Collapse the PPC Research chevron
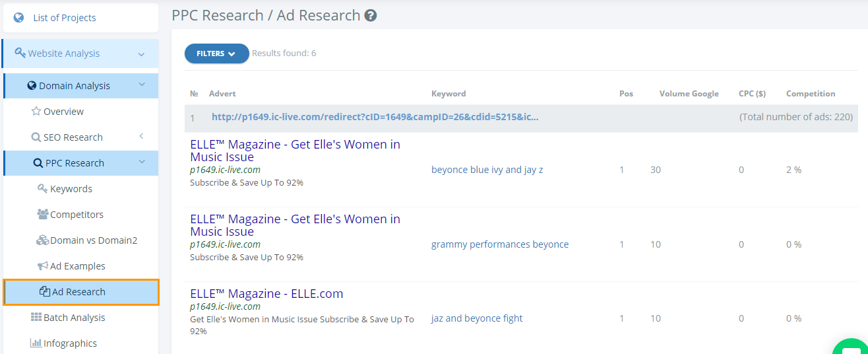 pos(142,162)
